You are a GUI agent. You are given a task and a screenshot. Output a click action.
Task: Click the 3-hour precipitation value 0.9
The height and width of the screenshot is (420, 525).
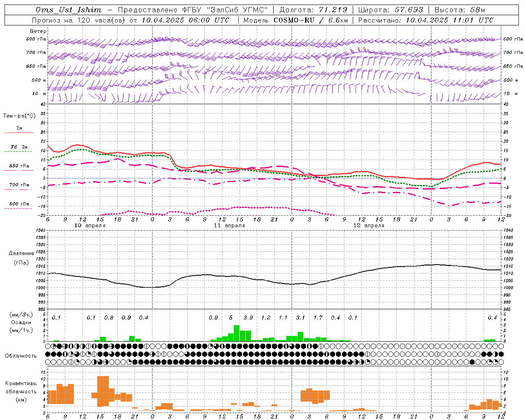[126, 318]
